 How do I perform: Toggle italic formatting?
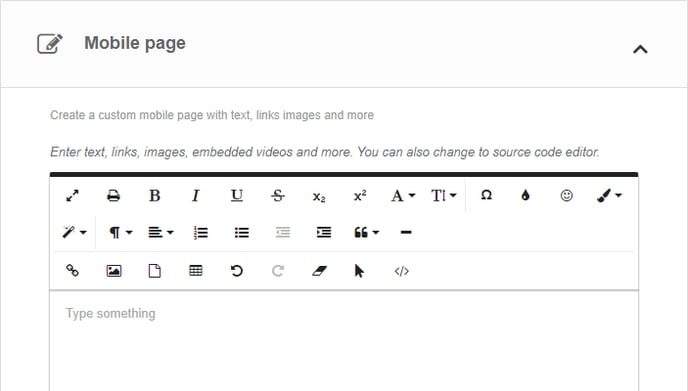pyautogui.click(x=196, y=195)
